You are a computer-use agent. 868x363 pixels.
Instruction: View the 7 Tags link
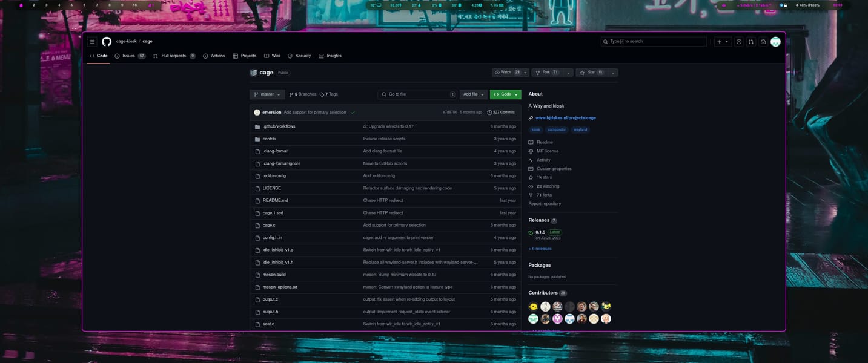pyautogui.click(x=329, y=94)
